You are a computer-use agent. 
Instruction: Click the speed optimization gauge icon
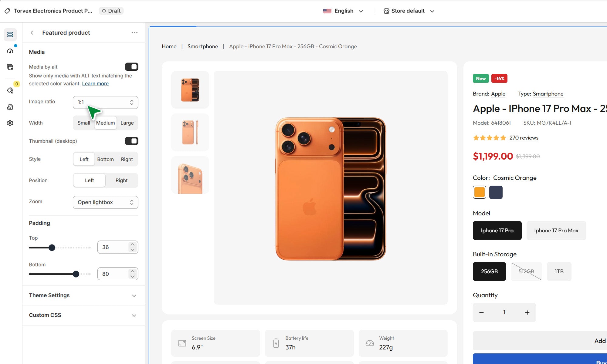pos(10,51)
